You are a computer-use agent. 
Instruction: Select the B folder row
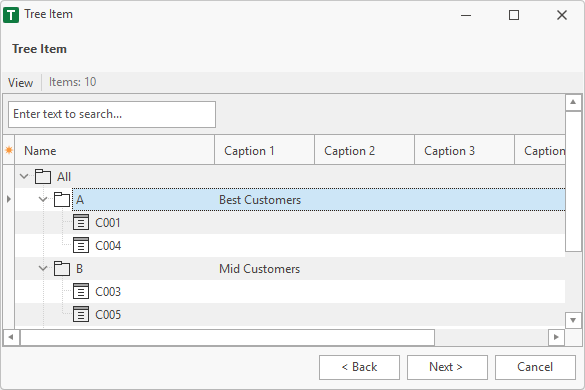[x=290, y=269]
